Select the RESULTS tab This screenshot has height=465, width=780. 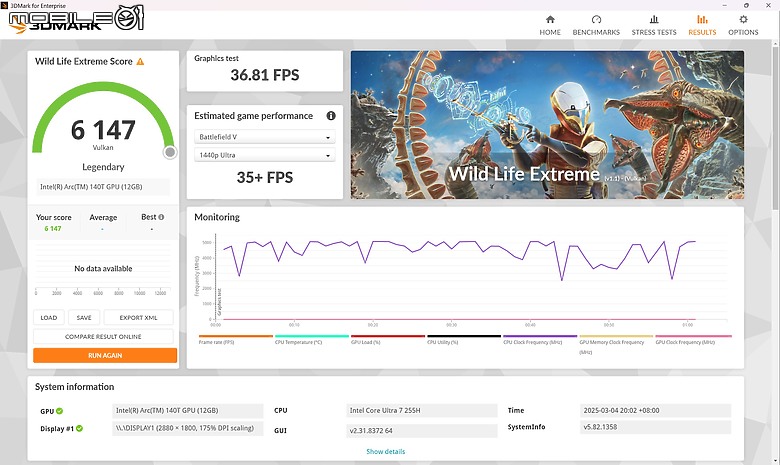pyautogui.click(x=702, y=25)
